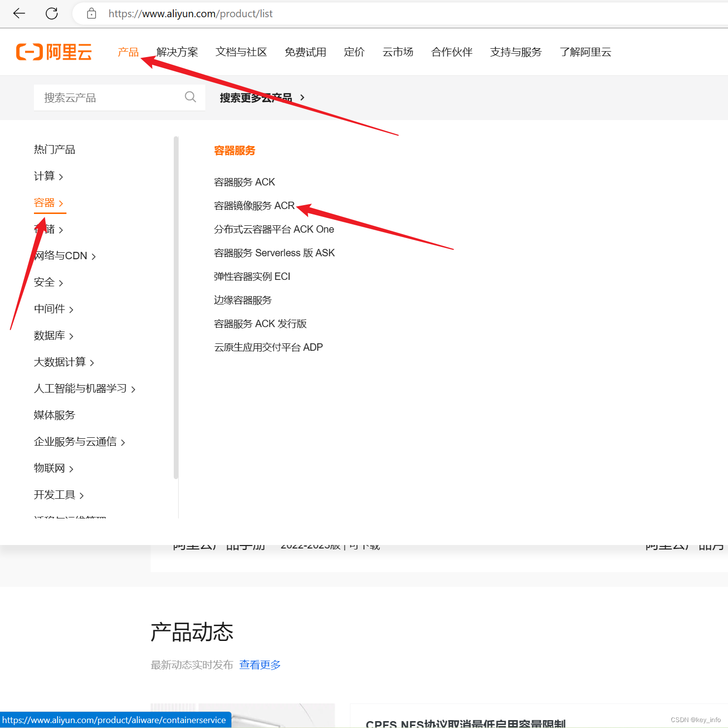This screenshot has height=728, width=728.
Task: Expand the 网络与CDN category
Action: (65, 256)
